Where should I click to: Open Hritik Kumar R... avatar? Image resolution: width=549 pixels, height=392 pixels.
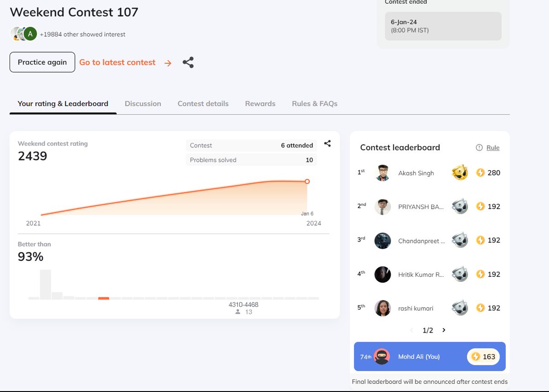point(382,274)
